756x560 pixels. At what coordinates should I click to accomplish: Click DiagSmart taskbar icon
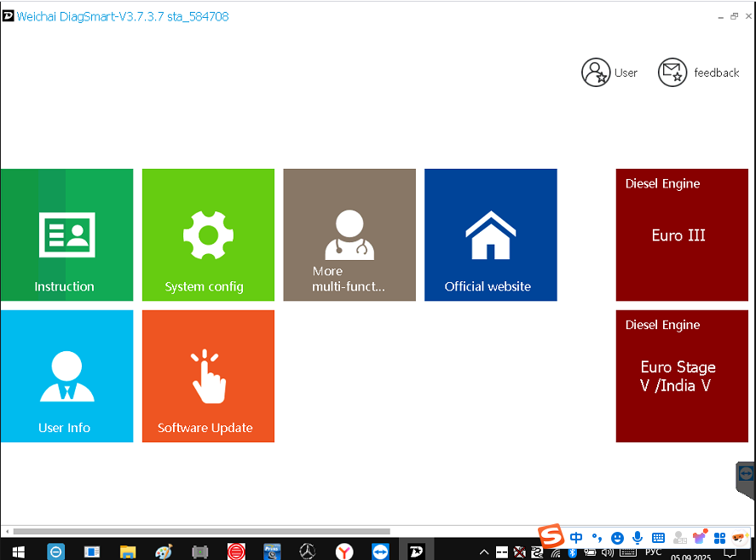[x=416, y=551]
